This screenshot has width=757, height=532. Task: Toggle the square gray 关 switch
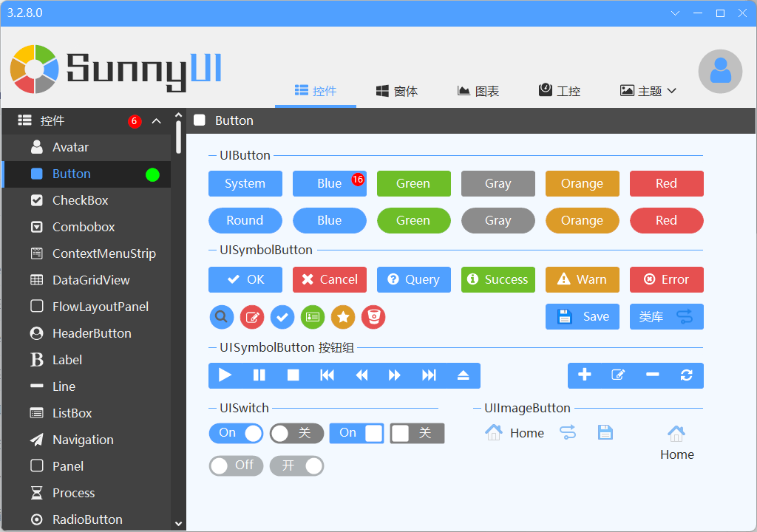417,433
